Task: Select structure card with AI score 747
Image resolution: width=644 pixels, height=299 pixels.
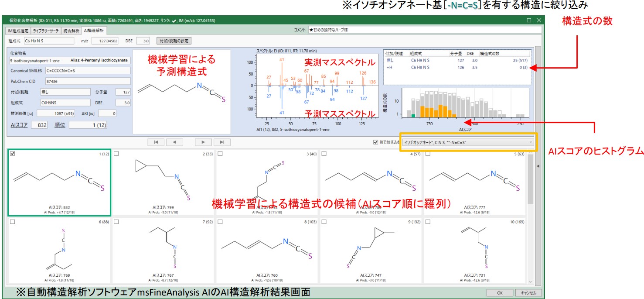Action: click(x=371, y=251)
